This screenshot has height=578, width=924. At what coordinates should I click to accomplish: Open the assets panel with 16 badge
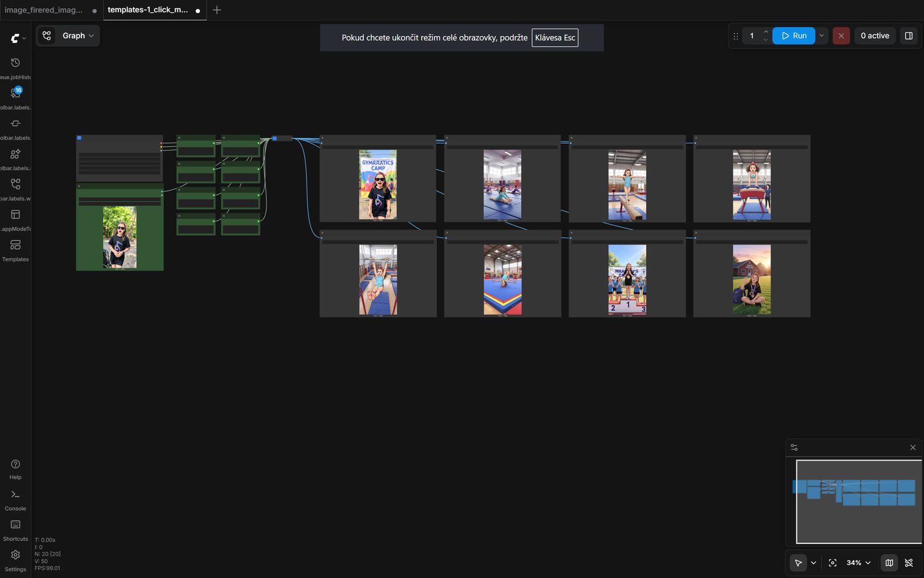click(16, 93)
